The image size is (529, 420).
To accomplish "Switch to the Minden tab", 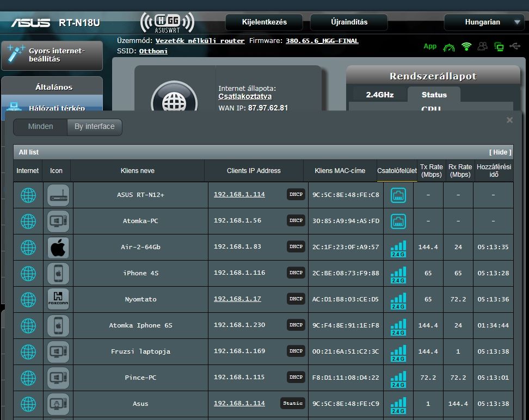I will tap(40, 127).
